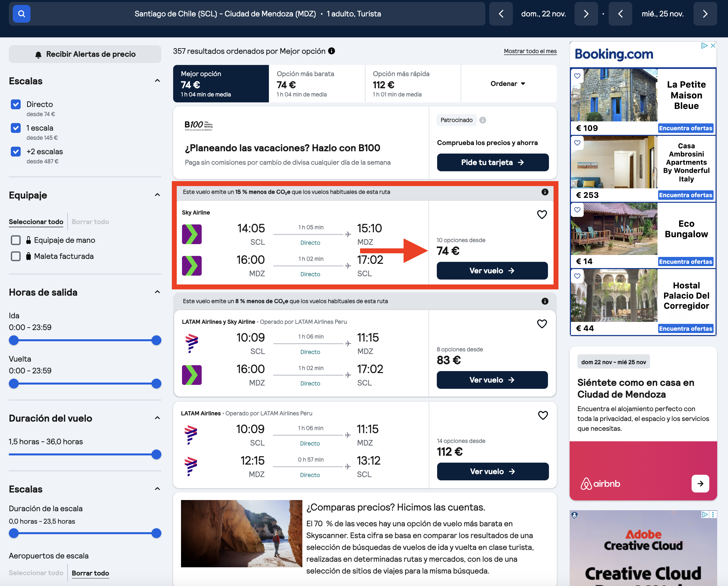This screenshot has height=586, width=728.
Task: Click Encuentra ofertas for Hostal Palacio
Action: pyautogui.click(x=685, y=329)
